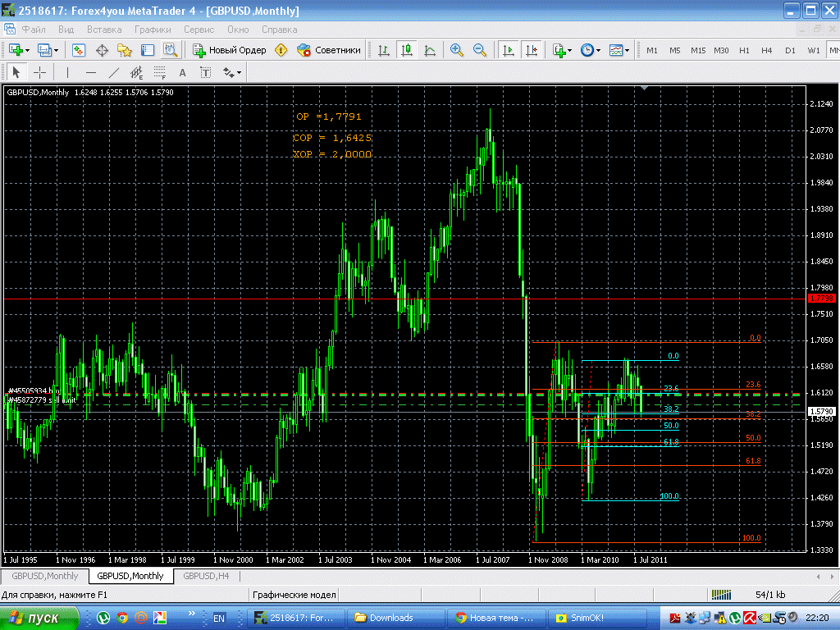Draw a vertical line tool
The width and height of the screenshot is (840, 630).
coord(67,72)
